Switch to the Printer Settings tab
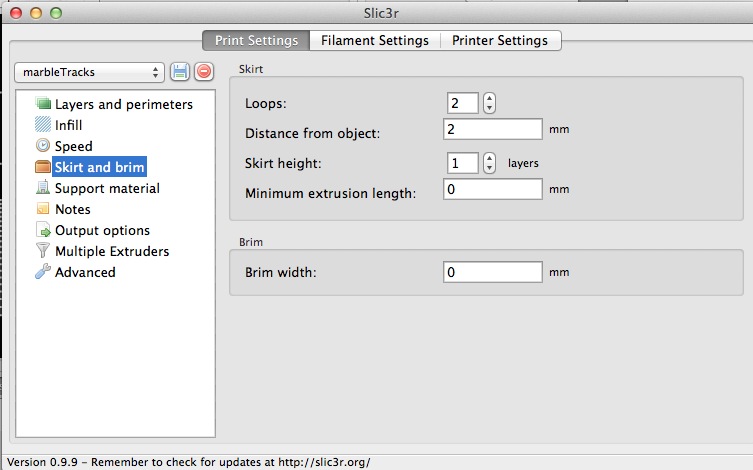Screen dimensions: 753x470 click(x=500, y=40)
